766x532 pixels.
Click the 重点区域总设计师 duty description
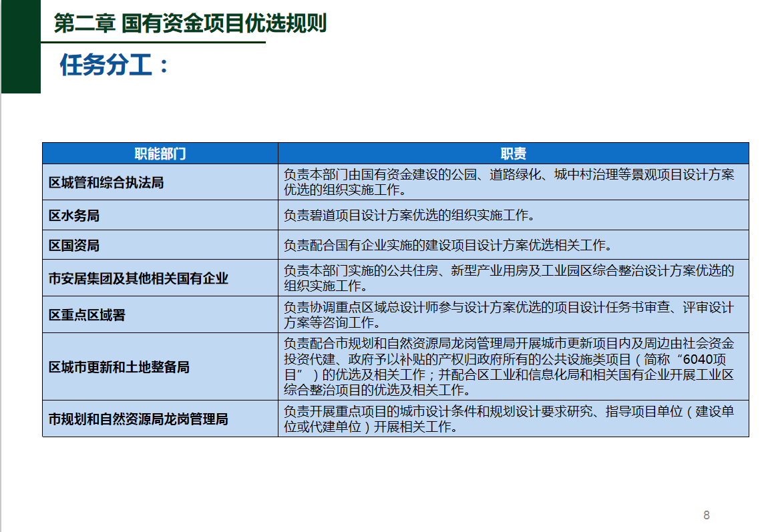point(508,314)
